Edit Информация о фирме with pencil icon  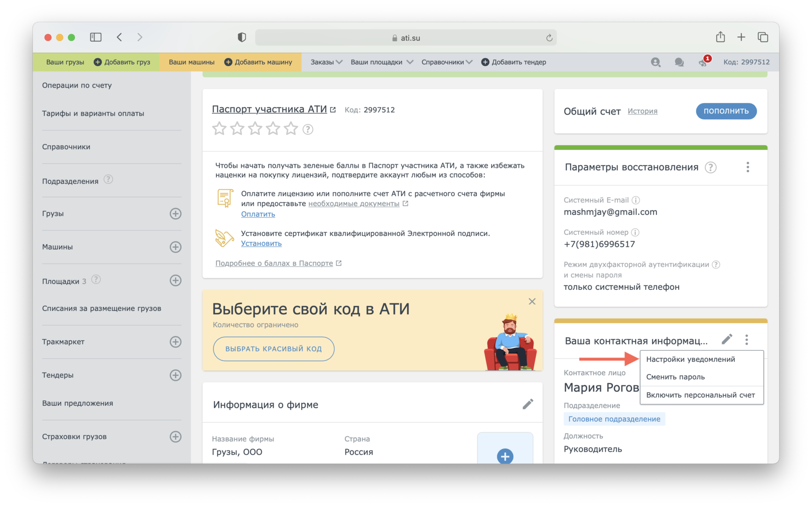(528, 404)
